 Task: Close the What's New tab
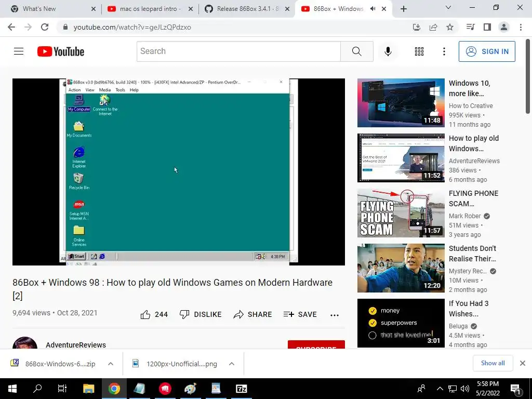94,9
